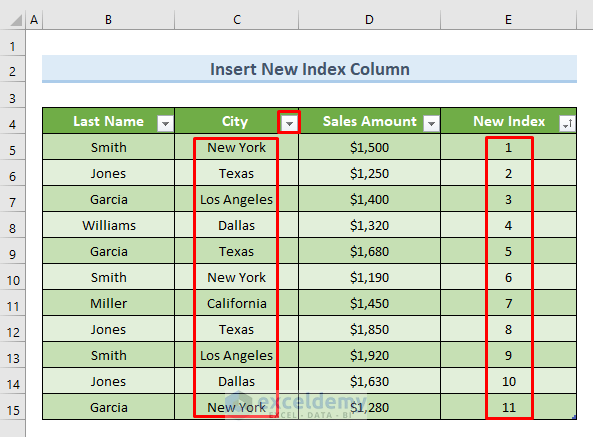Select cell $1,400

click(369, 199)
